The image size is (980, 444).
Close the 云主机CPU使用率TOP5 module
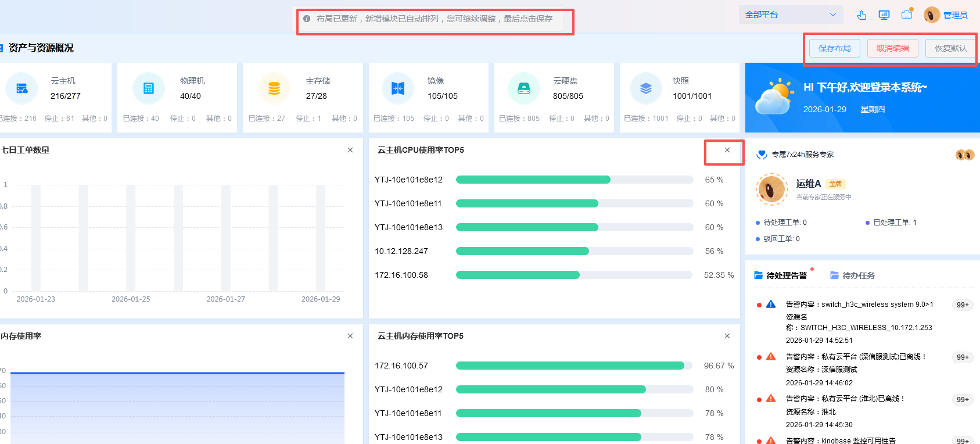(727, 150)
